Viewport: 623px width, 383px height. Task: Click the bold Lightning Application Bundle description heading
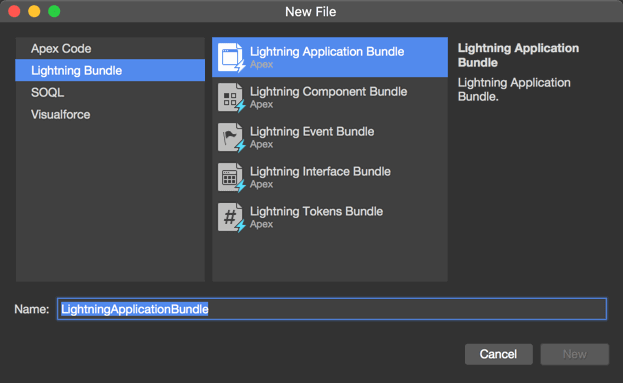pyautogui.click(x=518, y=55)
